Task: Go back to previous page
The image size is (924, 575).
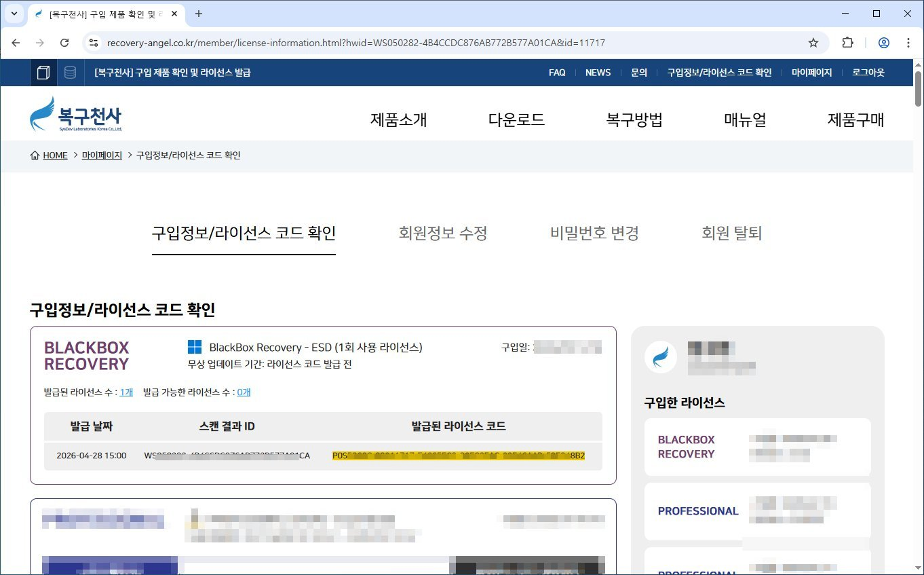Action: (x=16, y=43)
